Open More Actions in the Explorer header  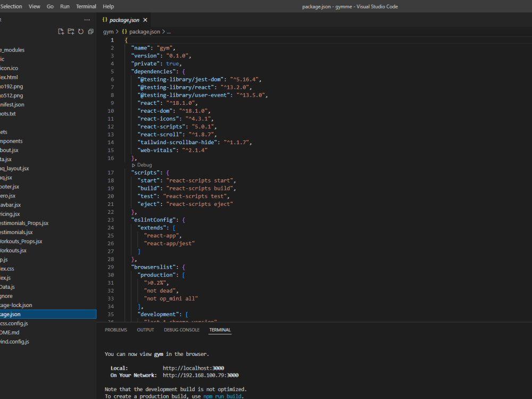(x=87, y=19)
